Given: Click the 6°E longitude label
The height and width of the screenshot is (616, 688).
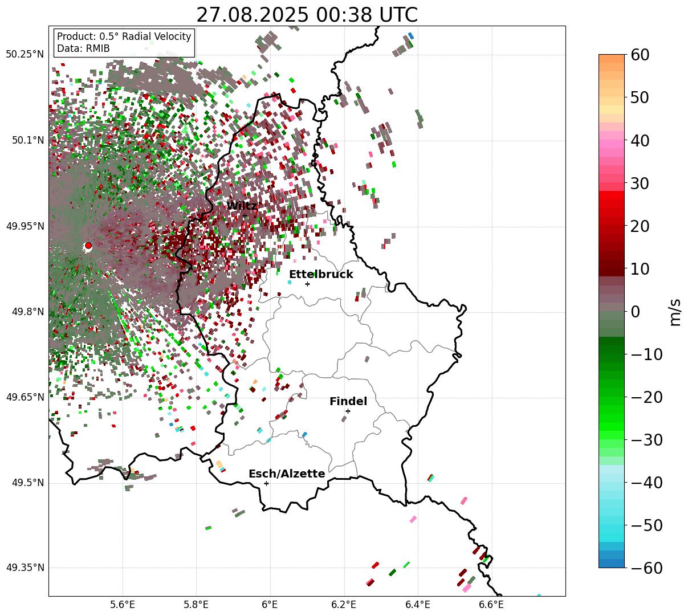Looking at the screenshot, I should pos(270,605).
